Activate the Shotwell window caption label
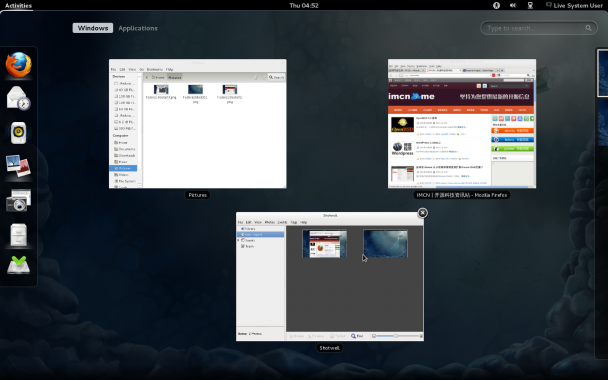 tap(329, 348)
